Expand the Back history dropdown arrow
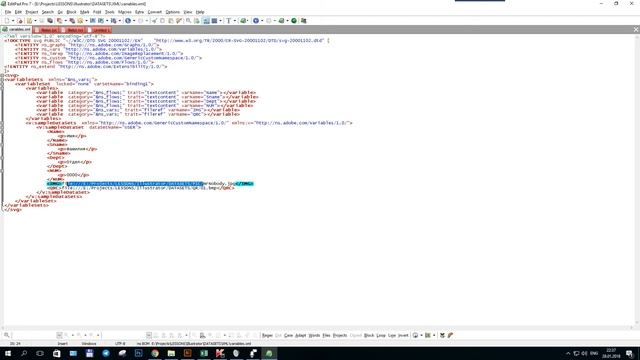640x360 pixels. pyautogui.click(x=134, y=21)
